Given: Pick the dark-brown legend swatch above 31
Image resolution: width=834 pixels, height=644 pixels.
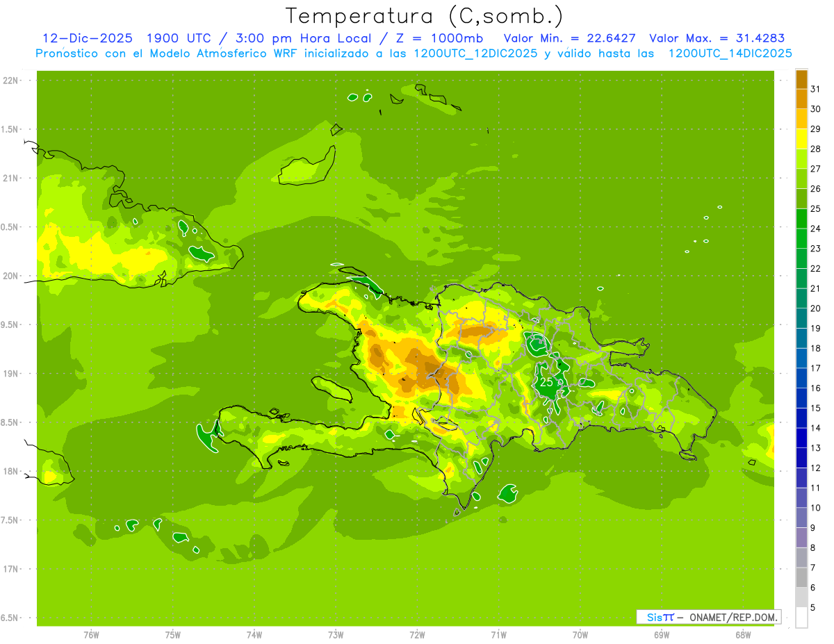Looking at the screenshot, I should pyautogui.click(x=801, y=79).
